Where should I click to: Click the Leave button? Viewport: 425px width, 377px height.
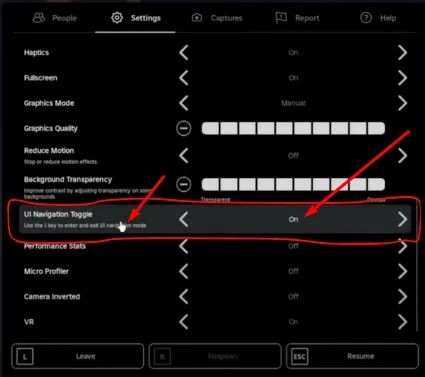(x=78, y=356)
